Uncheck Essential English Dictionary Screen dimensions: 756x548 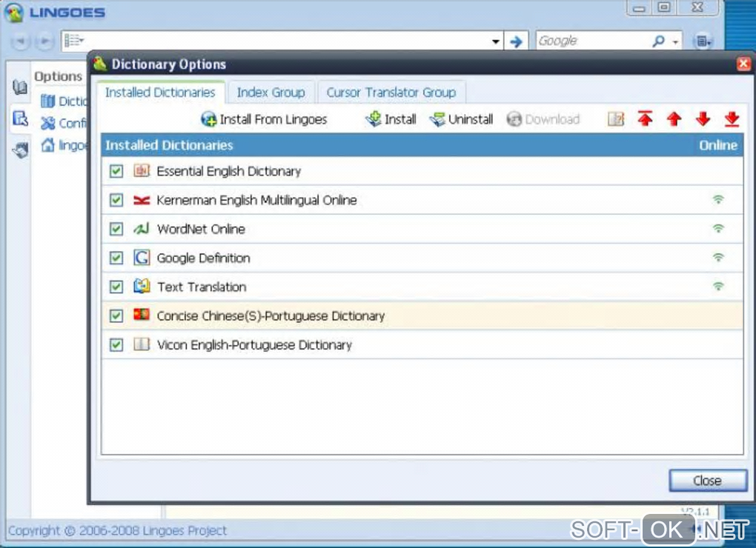pyautogui.click(x=116, y=171)
